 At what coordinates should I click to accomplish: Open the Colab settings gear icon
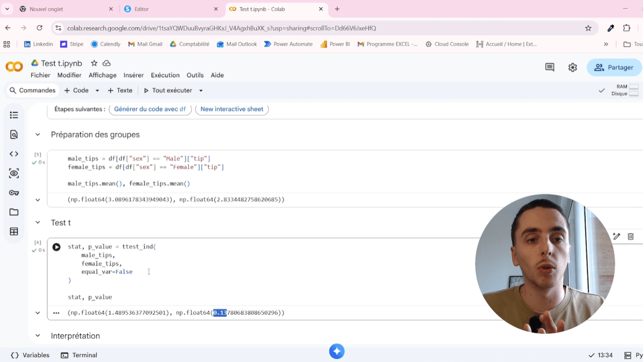[573, 67]
